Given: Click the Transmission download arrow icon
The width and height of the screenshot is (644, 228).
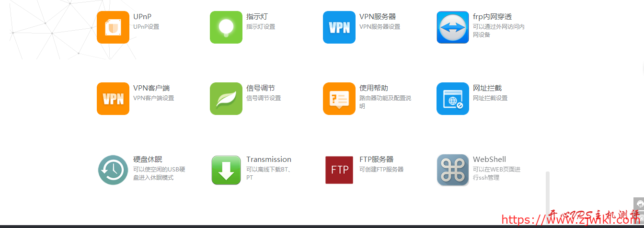Looking at the screenshot, I should [226, 170].
